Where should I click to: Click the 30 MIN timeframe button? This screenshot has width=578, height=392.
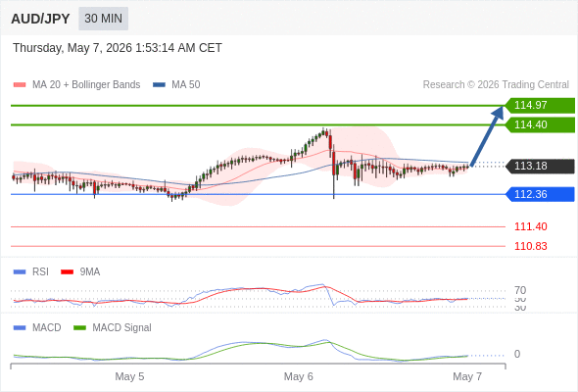(x=103, y=19)
